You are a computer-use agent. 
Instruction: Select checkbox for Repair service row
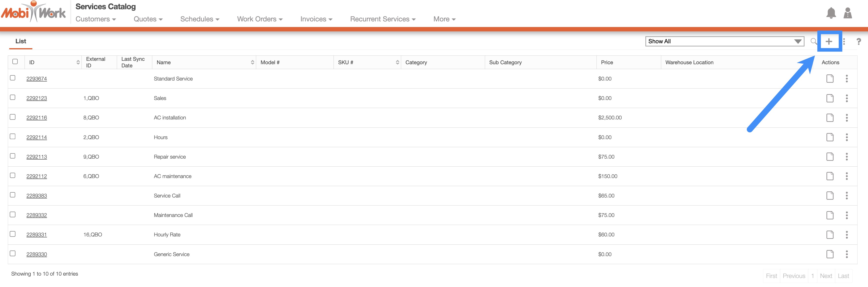[x=13, y=156]
